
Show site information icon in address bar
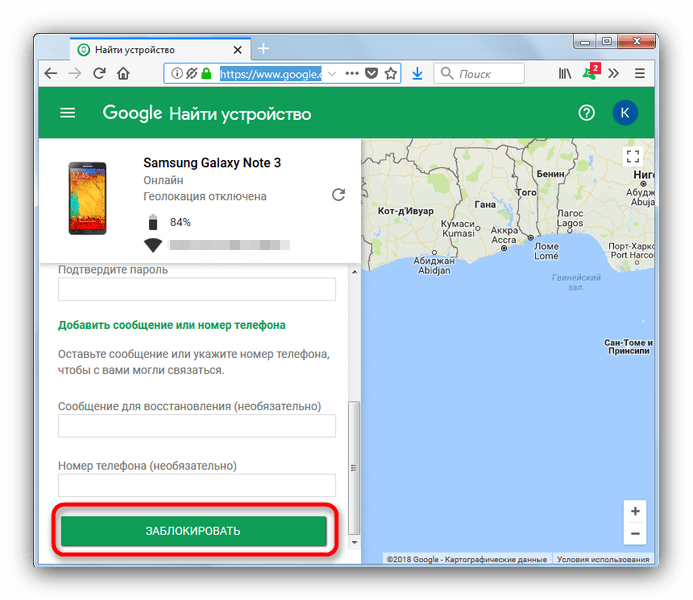point(177,73)
